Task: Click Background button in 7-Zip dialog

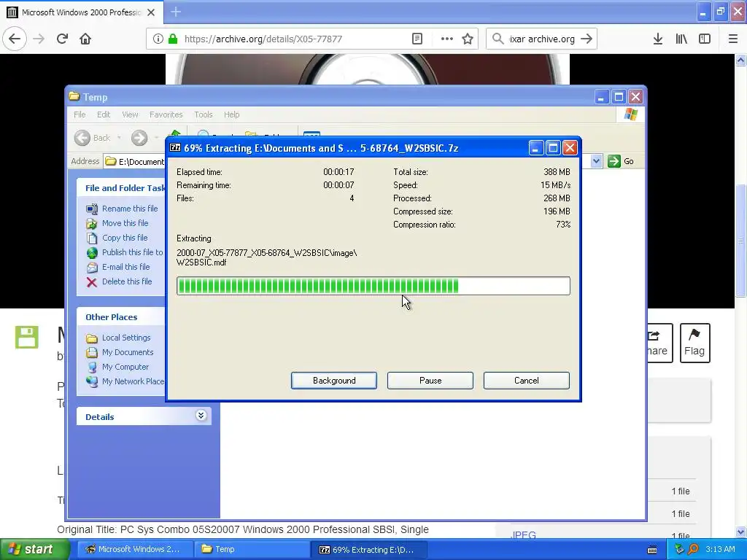Action: [x=334, y=381]
